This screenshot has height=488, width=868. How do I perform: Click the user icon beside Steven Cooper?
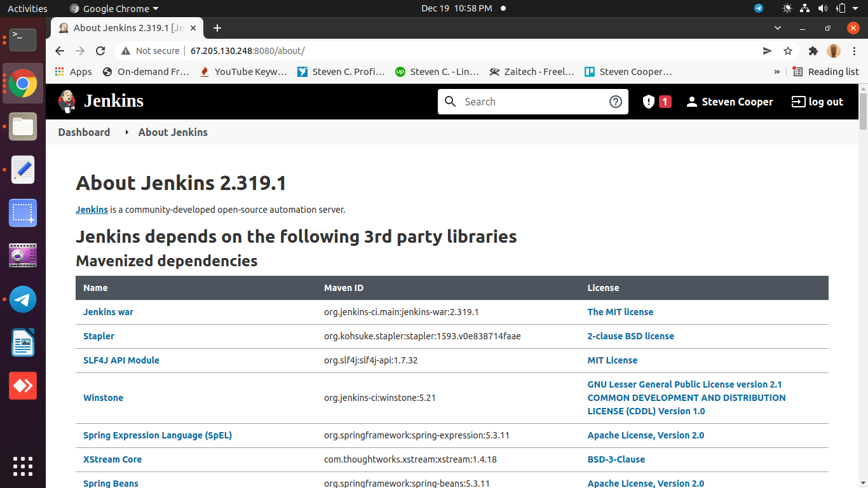[692, 102]
